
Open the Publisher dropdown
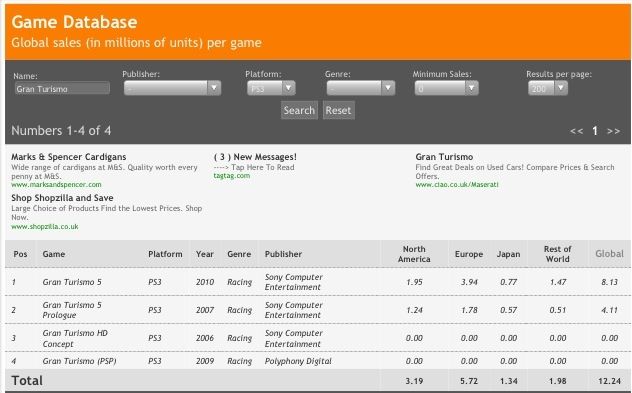tap(173, 88)
